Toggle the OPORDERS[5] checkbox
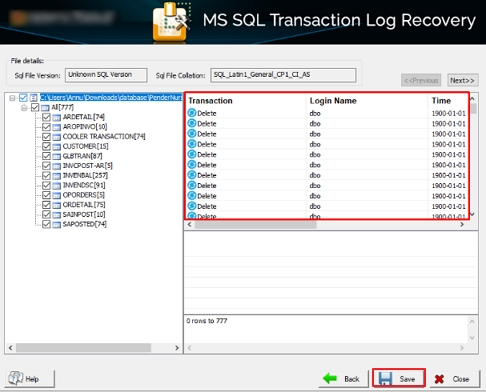The width and height of the screenshot is (486, 392). [46, 195]
